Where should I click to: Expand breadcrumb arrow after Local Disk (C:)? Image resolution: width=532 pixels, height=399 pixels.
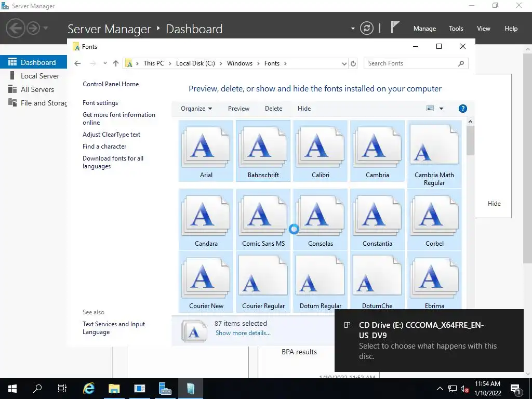[221, 63]
